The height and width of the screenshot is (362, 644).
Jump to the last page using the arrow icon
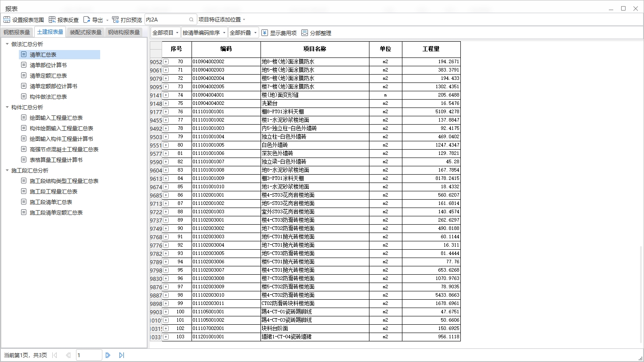122,355
